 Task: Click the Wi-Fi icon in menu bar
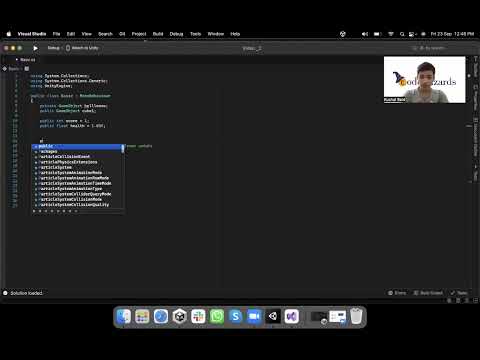pos(391,34)
